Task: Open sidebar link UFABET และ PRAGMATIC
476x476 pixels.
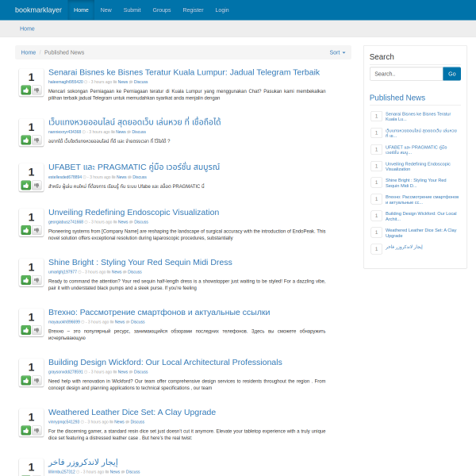Action: [x=416, y=150]
